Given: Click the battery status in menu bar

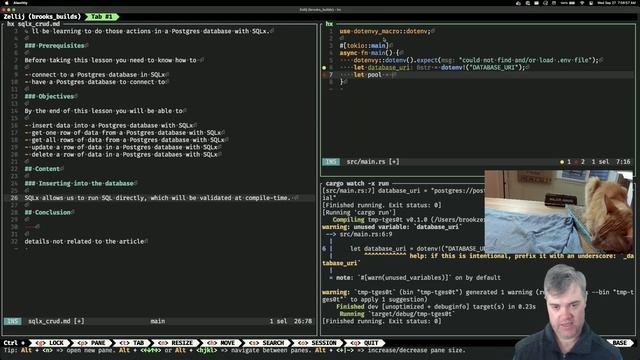Looking at the screenshot, I should 567,3.
